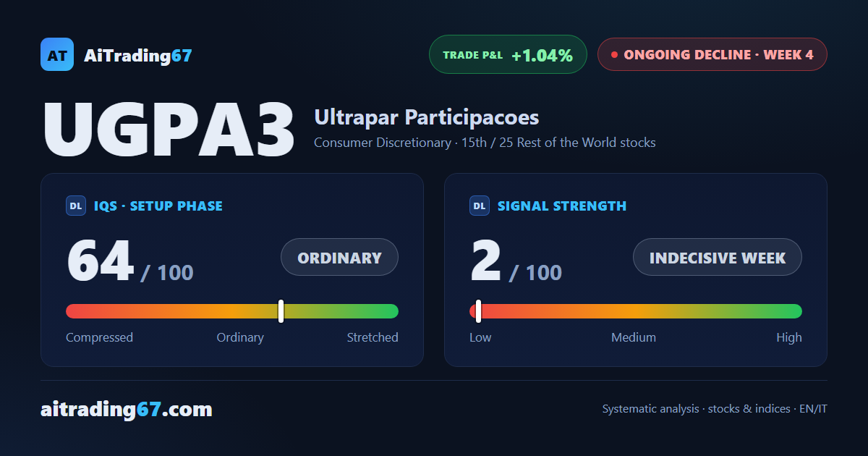This screenshot has width=868, height=456.
Task: Click the red dot in Ongoing Decline pill
Action: coord(614,54)
